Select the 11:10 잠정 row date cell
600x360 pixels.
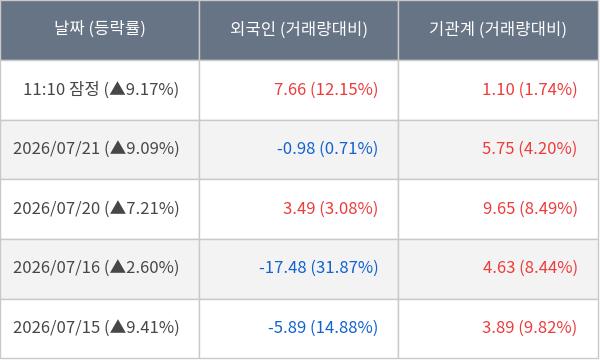click(101, 90)
